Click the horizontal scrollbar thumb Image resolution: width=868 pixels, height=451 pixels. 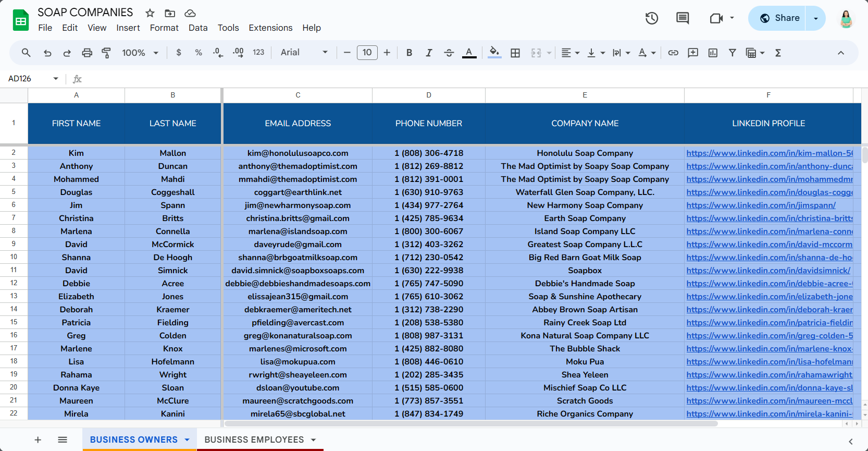point(472,424)
